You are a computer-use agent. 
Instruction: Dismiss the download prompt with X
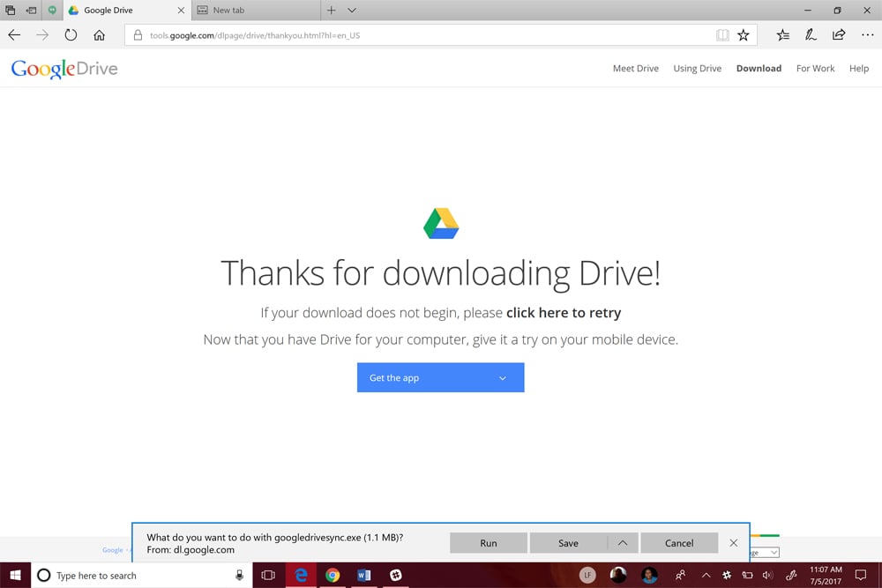734,543
